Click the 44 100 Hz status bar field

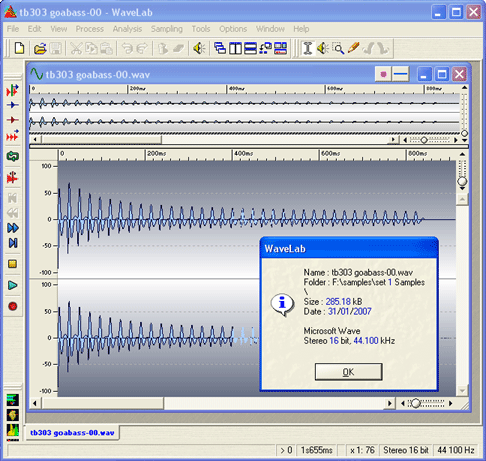click(x=456, y=450)
